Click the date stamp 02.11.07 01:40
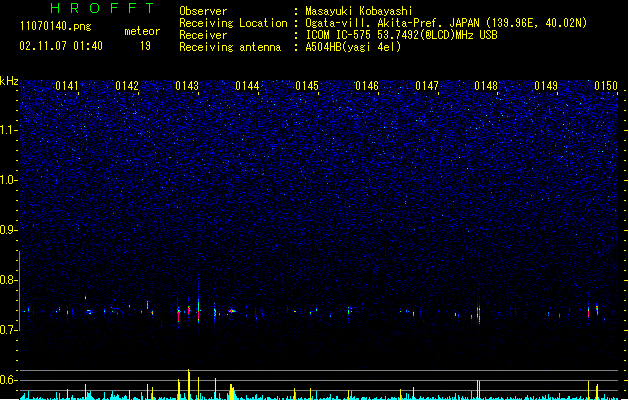629x400 pixels. pyautogui.click(x=61, y=46)
